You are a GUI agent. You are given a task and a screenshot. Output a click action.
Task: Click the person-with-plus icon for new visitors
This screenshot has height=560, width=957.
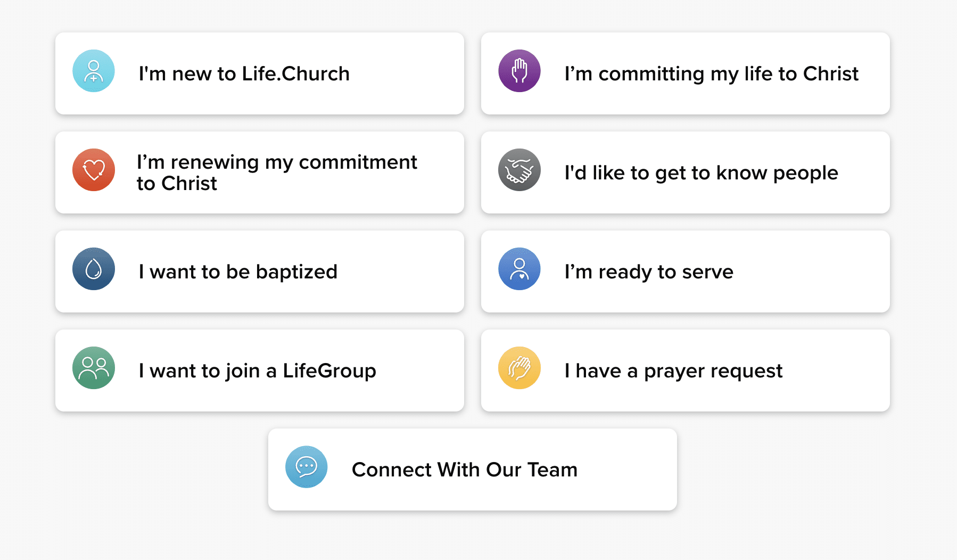click(x=93, y=70)
